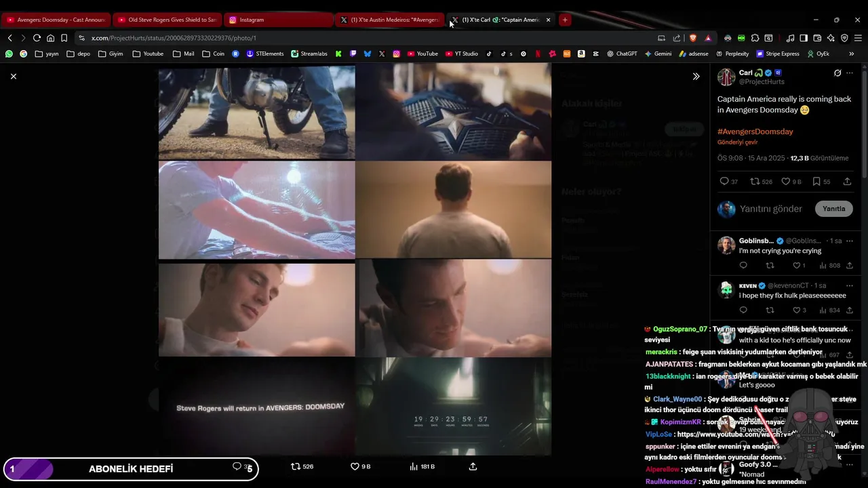Screen dimensions: 868x488
Task: Open the Gemini bookmark
Action: pos(658,54)
